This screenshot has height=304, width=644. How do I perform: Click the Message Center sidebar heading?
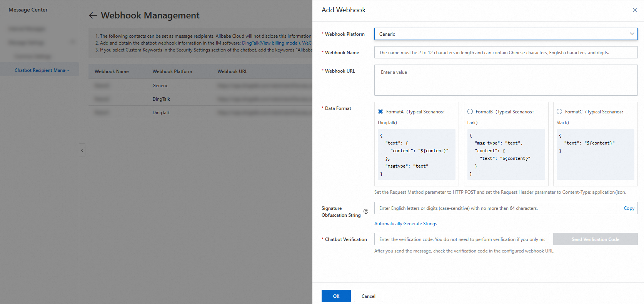[28, 10]
